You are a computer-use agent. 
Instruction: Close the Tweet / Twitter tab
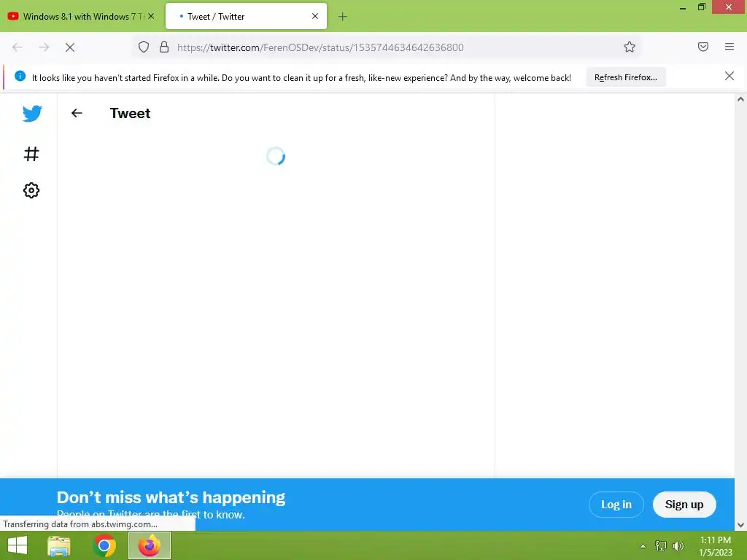click(315, 16)
